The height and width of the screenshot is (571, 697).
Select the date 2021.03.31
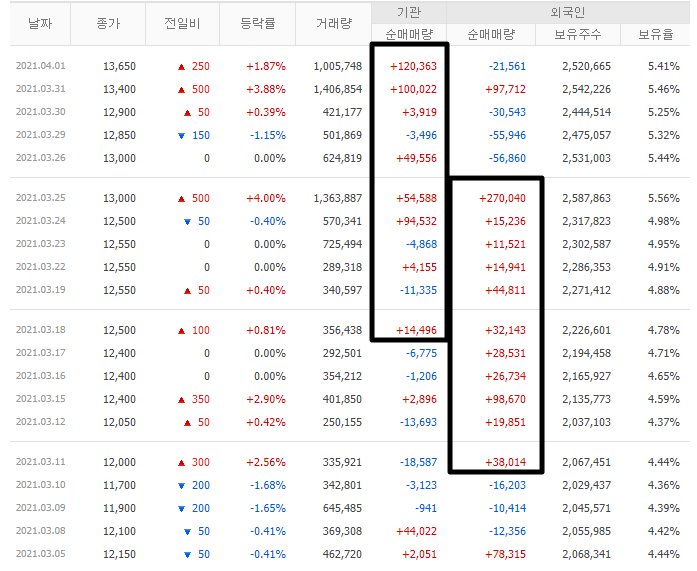tap(40, 89)
